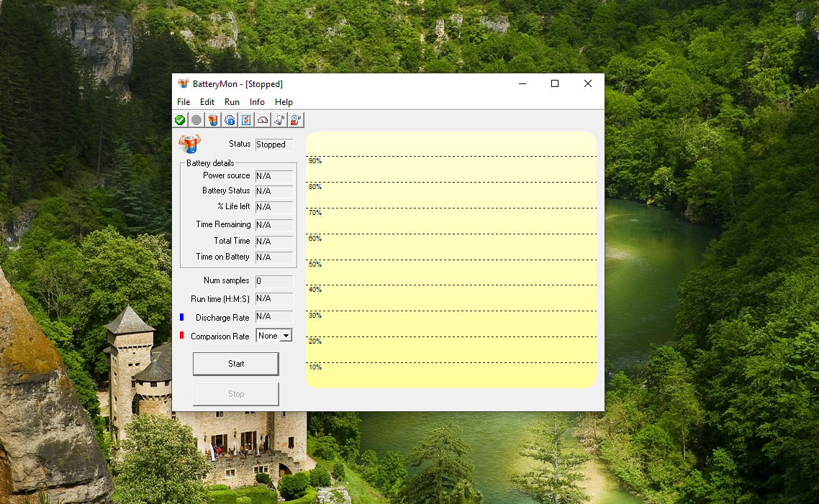The width and height of the screenshot is (819, 504).
Task: Click the red Comparison Rate color marker
Action: 182,335
